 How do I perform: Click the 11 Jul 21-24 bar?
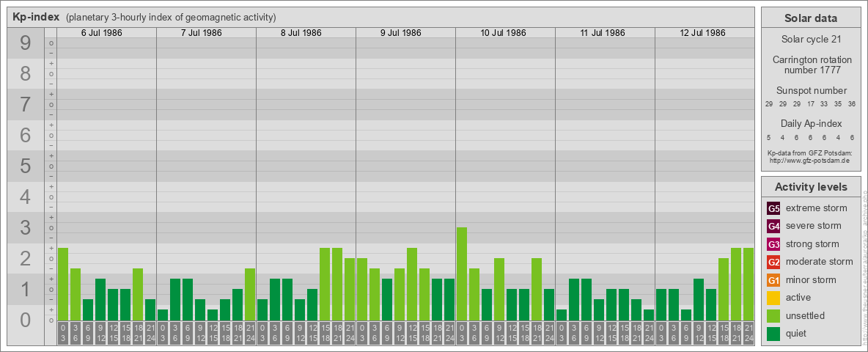(649, 315)
